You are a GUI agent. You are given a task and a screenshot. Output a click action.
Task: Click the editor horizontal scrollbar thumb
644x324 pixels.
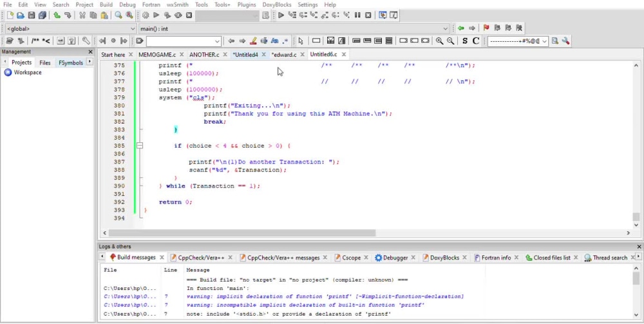242,233
